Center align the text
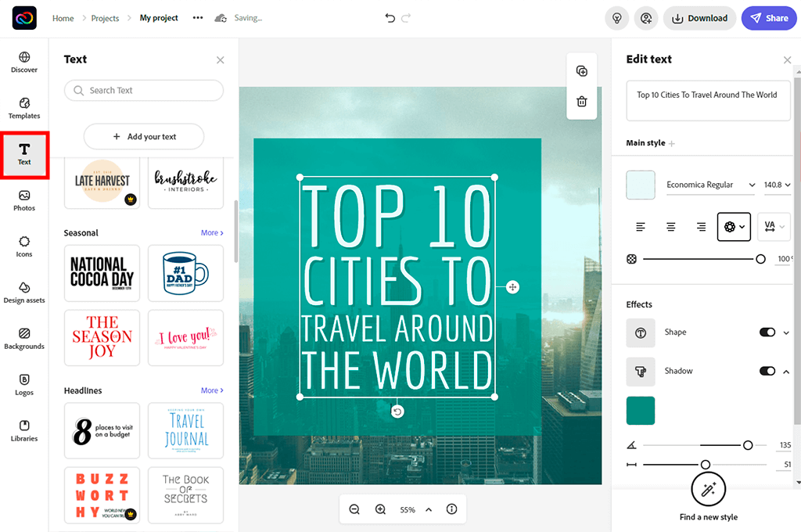The width and height of the screenshot is (801, 532). point(670,226)
